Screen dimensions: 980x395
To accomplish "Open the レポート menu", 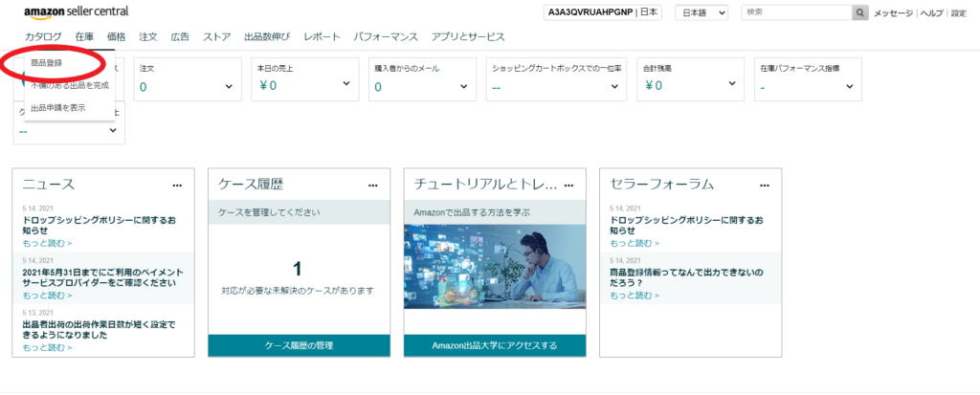I will coord(322,37).
